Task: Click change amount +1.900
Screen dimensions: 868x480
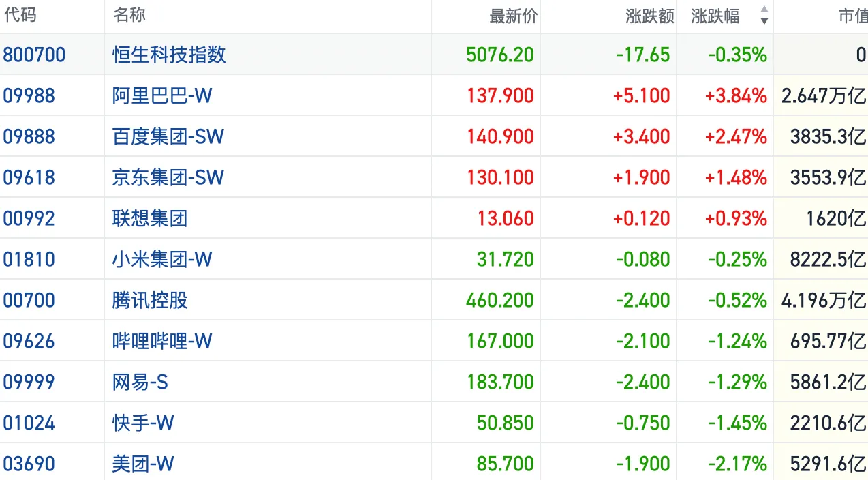Action: pyautogui.click(x=642, y=177)
